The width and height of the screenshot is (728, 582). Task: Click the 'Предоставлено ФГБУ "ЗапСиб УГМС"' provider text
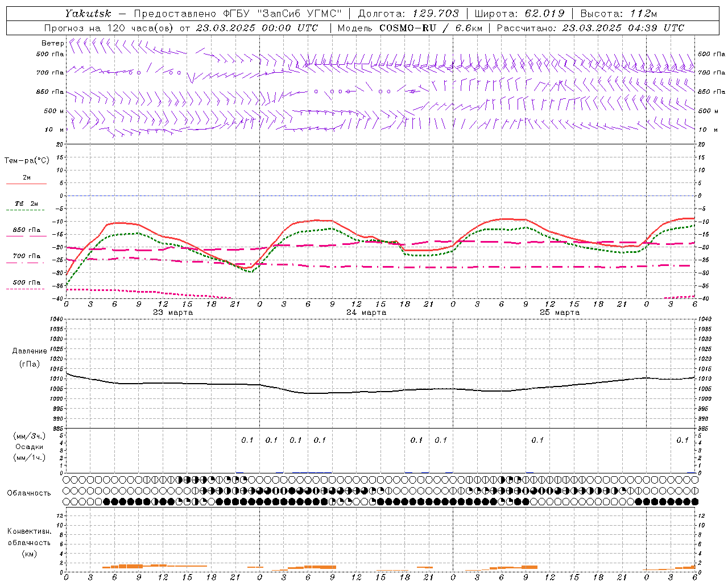pyautogui.click(x=238, y=14)
